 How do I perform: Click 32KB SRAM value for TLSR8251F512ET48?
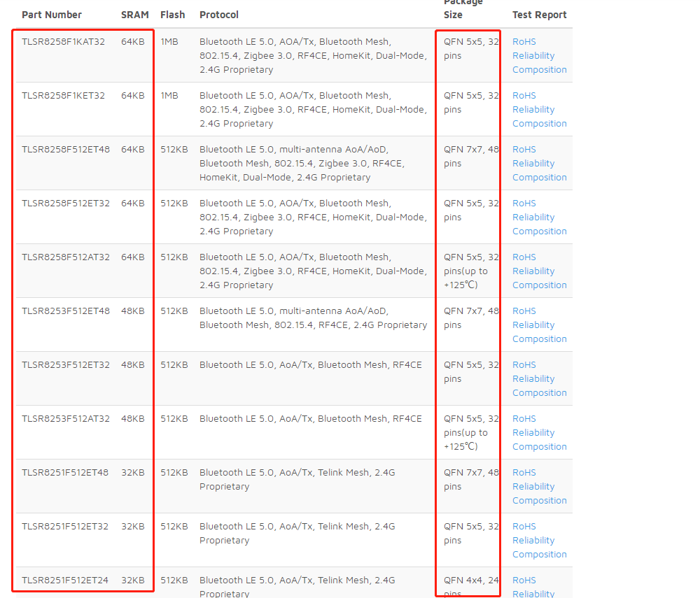132,473
